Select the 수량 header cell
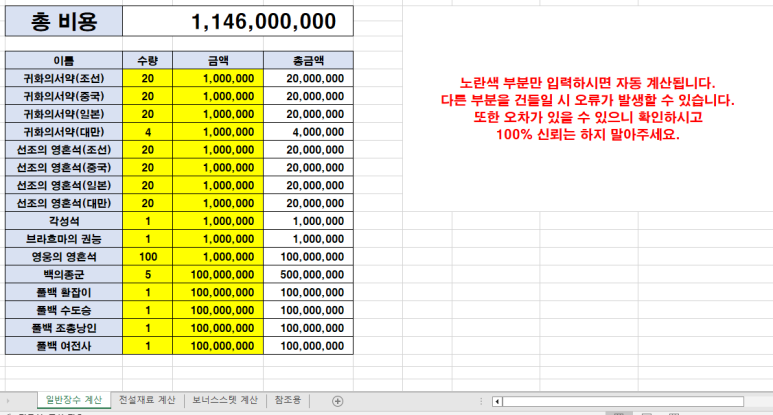Screen dimensions: 773x415 (x=147, y=60)
